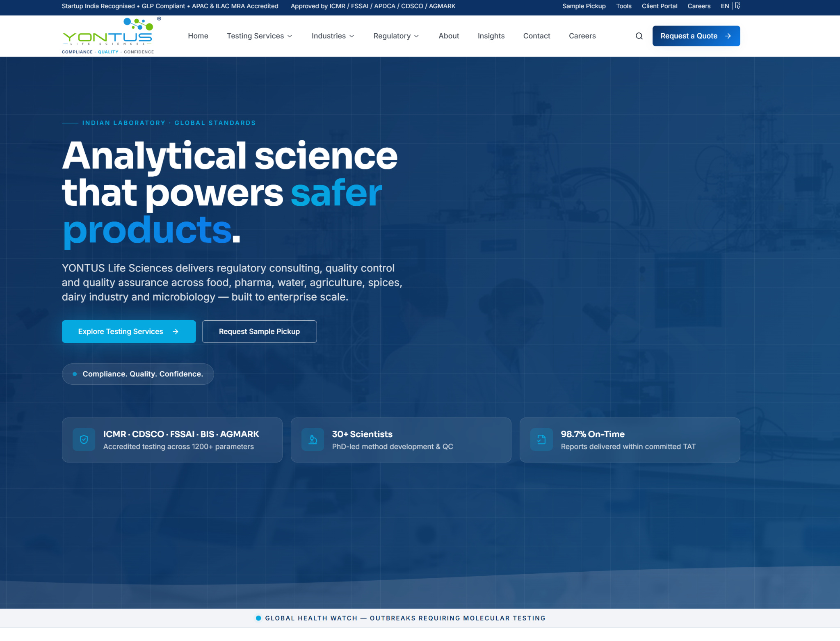
Task: Switch language to EN
Action: pos(725,6)
